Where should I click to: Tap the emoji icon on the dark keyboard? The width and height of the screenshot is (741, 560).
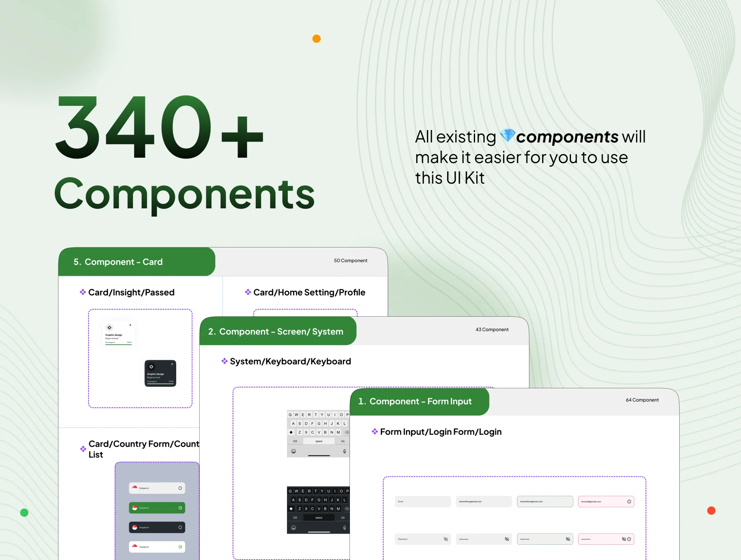[x=294, y=527]
